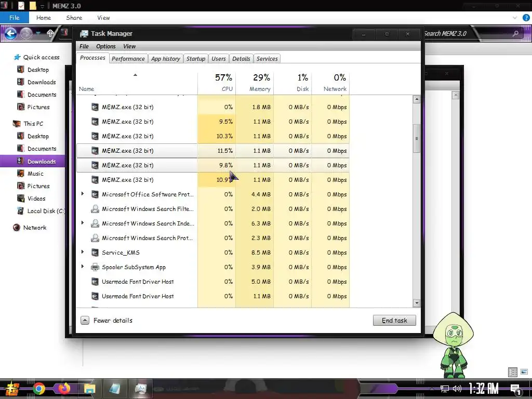Screen dimensions: 532x399
Task: Open the Performance tab in Task Manager
Action: tap(128, 59)
